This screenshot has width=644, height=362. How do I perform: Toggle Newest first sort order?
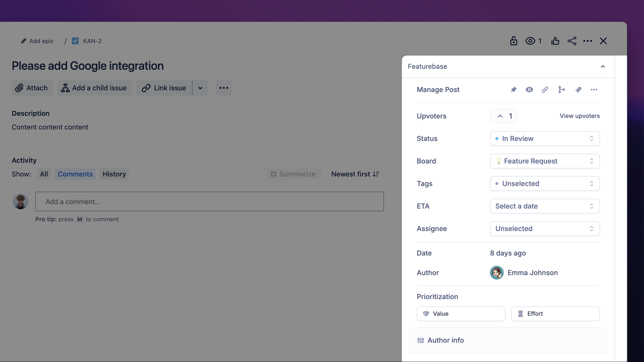355,174
